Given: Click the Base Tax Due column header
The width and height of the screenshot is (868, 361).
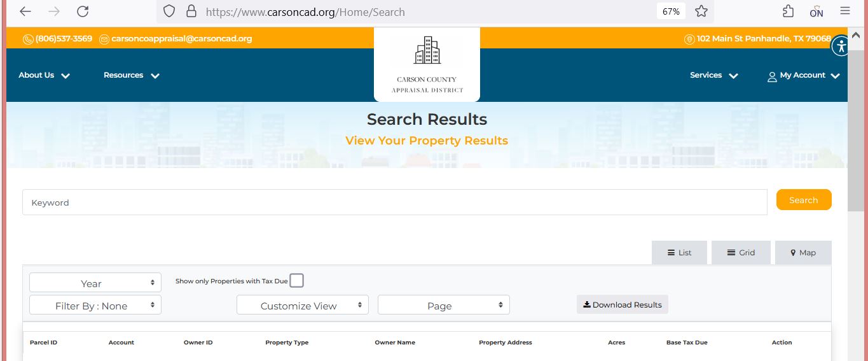Looking at the screenshot, I should click(x=687, y=343).
